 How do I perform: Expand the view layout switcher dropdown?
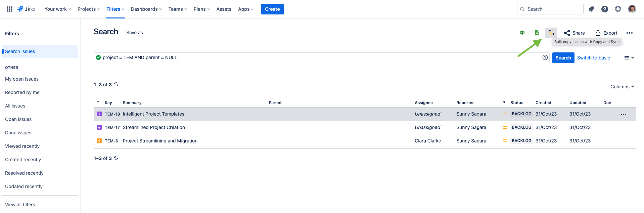[x=629, y=58]
